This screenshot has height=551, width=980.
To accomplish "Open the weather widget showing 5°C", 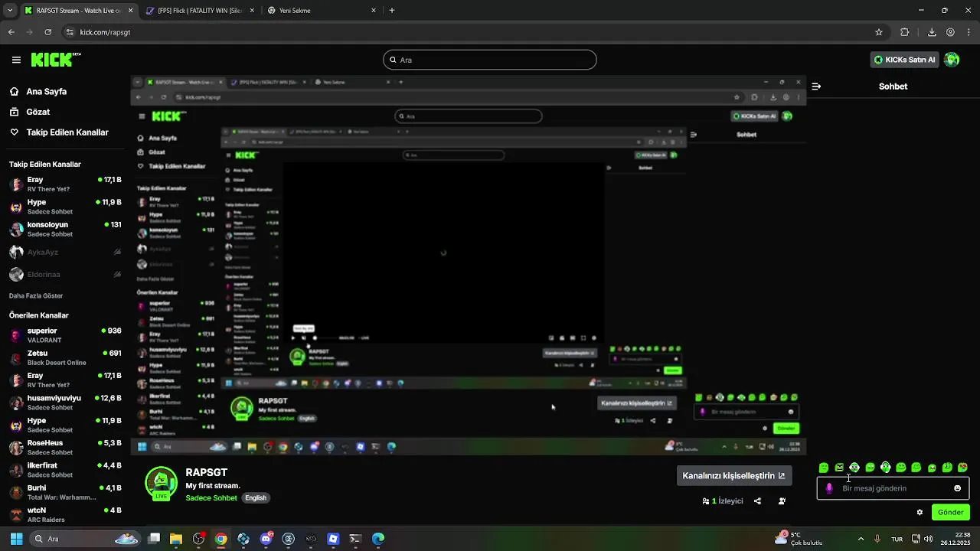I will (x=799, y=539).
